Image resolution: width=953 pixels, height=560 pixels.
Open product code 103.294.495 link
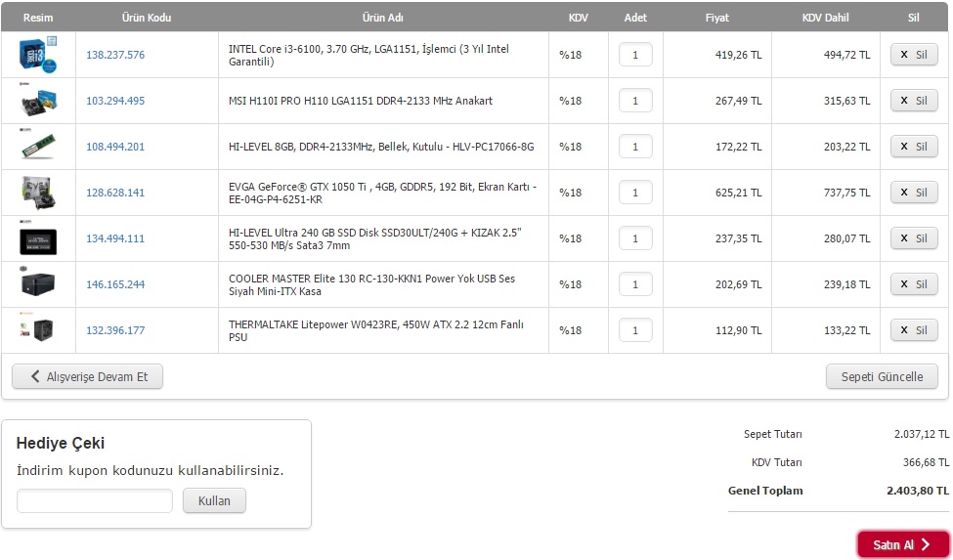click(115, 101)
